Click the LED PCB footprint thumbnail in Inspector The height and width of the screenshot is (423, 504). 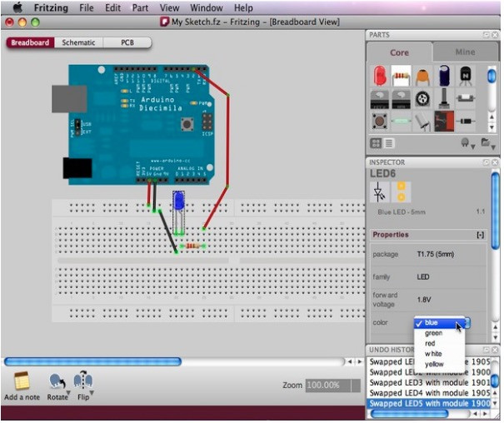(402, 192)
